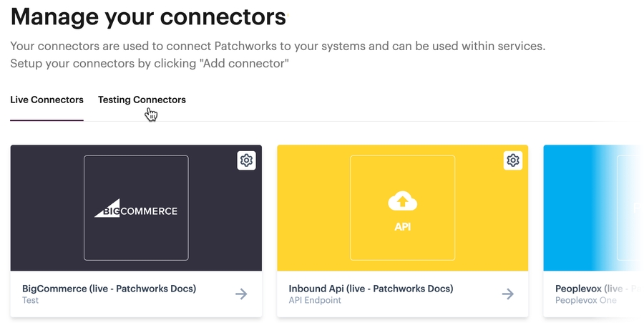Select the Live Connectors tab

[47, 100]
